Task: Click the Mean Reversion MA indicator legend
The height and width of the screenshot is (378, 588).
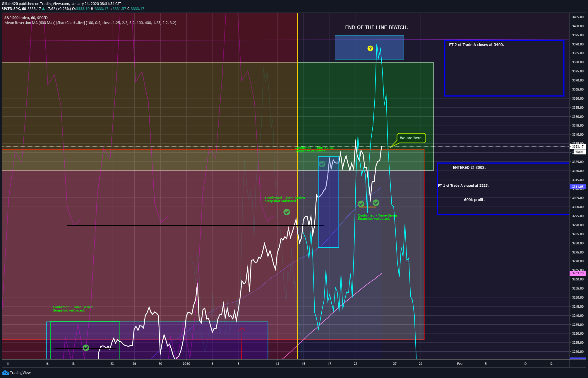Action: [x=90, y=23]
